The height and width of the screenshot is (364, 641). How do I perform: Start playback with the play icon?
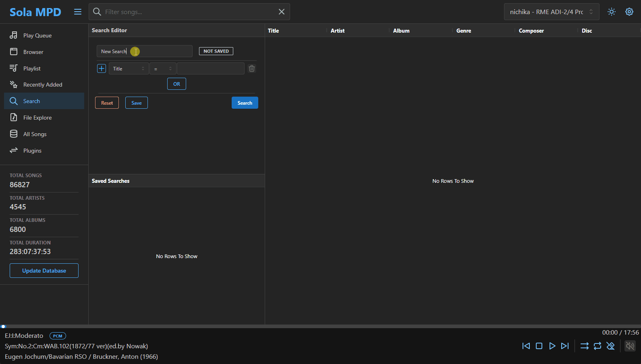[552, 346]
